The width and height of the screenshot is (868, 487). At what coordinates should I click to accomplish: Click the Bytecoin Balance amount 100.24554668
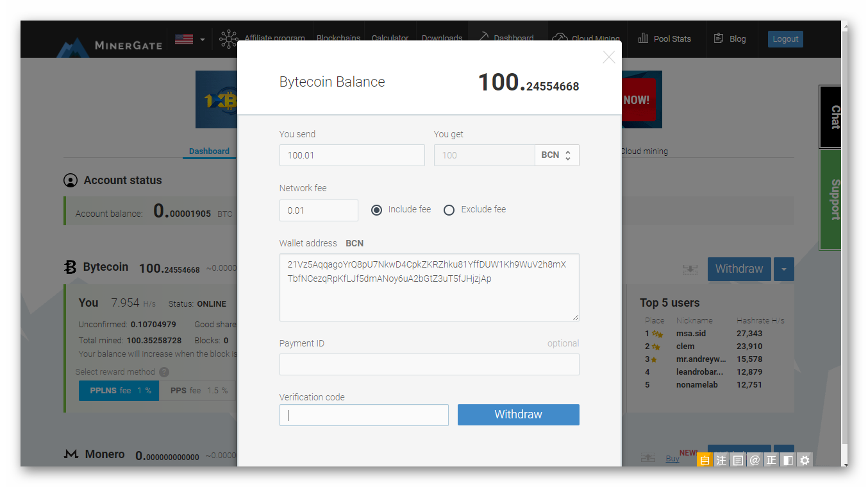pyautogui.click(x=528, y=83)
